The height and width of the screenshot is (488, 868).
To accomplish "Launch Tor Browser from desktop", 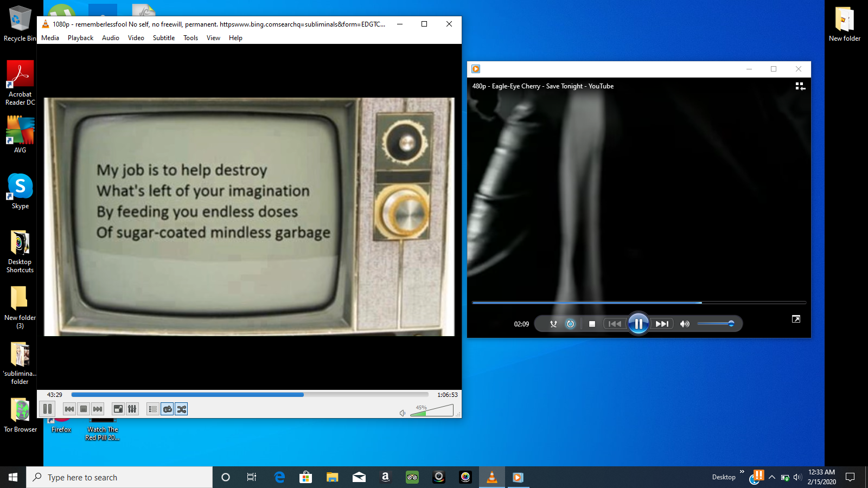I will pos(20,415).
